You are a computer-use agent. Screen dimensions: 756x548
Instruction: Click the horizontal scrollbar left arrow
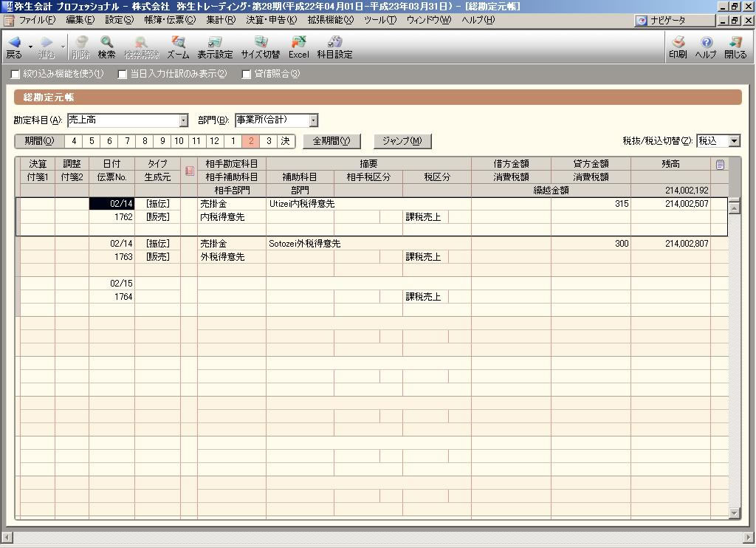pos(7,537)
